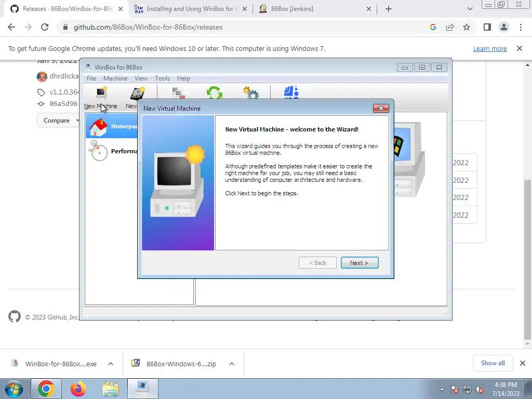Close the Chrome downloads bar

(x=523, y=363)
